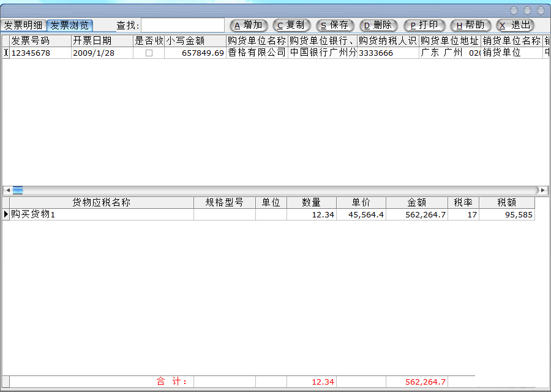Delete the record using 删除 button
The height and width of the screenshot is (392, 551).
378,25
